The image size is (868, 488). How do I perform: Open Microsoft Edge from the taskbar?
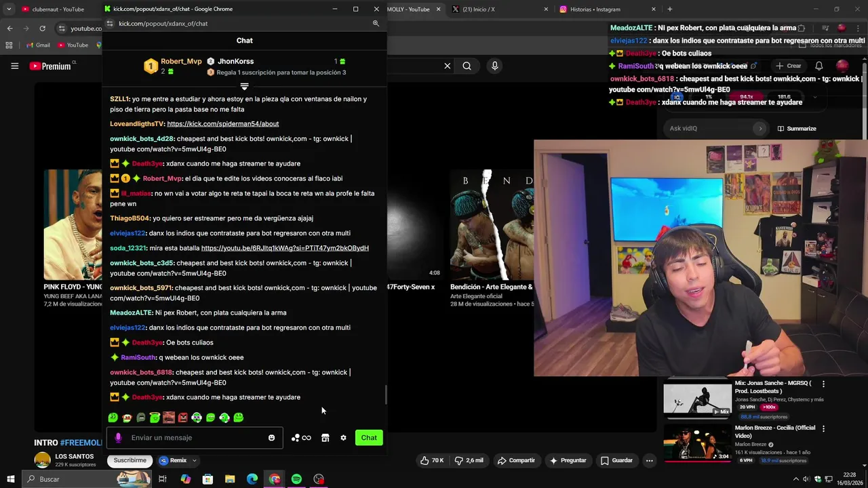click(252, 479)
